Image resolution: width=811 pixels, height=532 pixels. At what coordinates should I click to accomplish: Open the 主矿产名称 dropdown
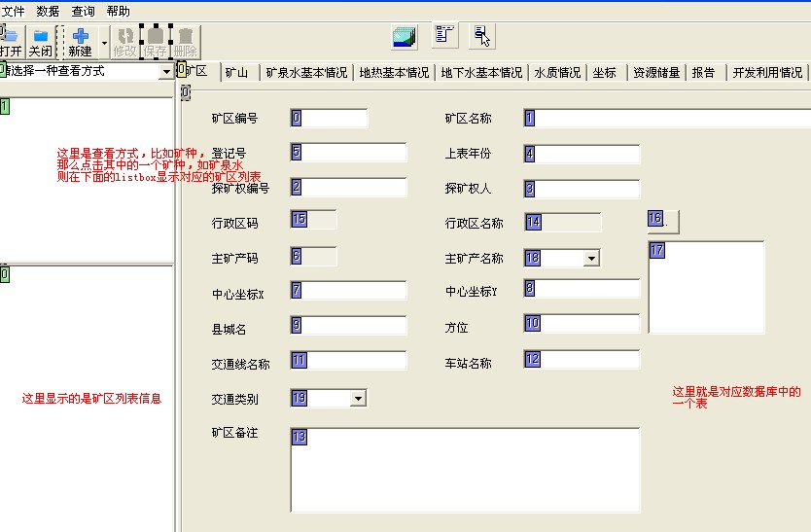tap(591, 258)
